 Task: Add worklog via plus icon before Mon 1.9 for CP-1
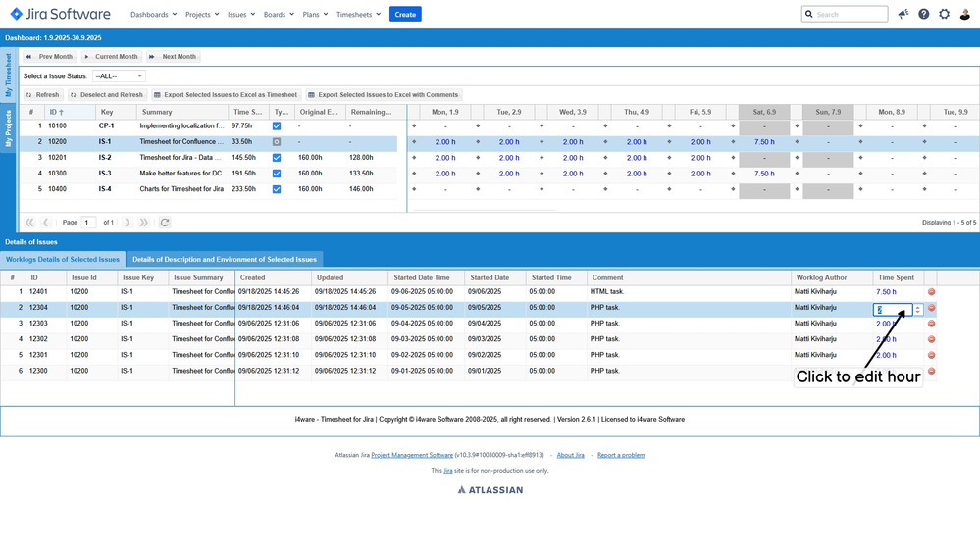coord(414,126)
